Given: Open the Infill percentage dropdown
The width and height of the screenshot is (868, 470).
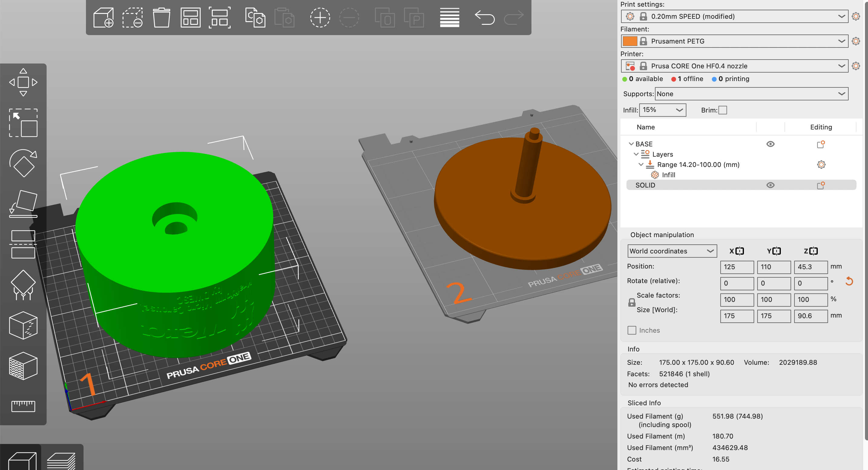Looking at the screenshot, I should click(x=663, y=110).
